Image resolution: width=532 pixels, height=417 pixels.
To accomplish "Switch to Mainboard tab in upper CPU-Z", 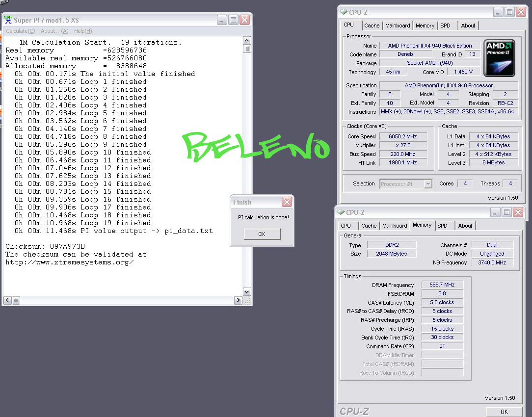I will pos(398,26).
